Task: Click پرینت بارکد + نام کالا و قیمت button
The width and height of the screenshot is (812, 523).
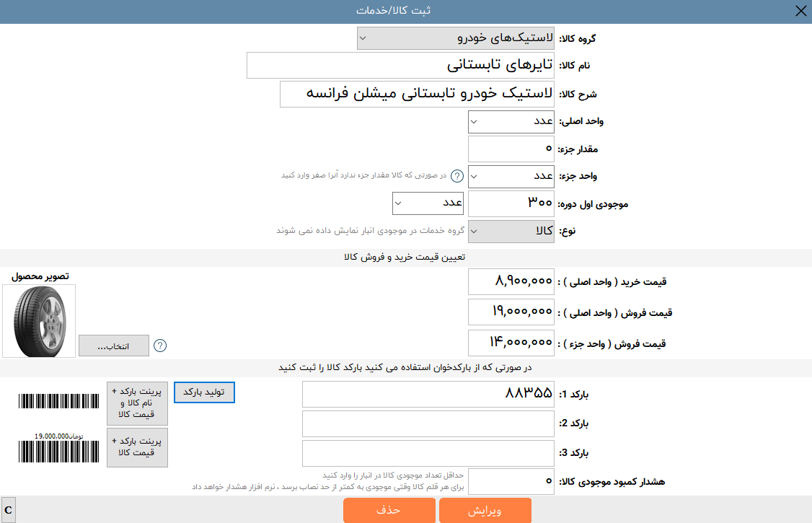Action: coord(137,403)
